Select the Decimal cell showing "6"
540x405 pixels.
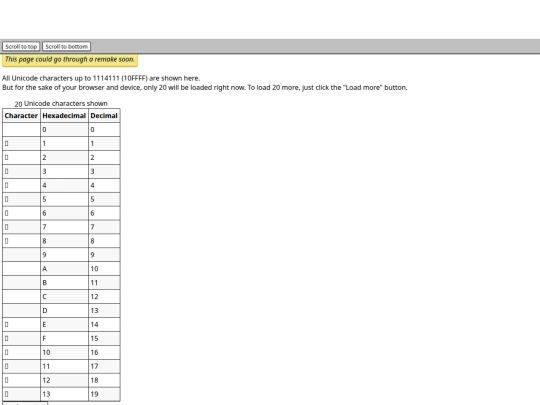(x=104, y=213)
